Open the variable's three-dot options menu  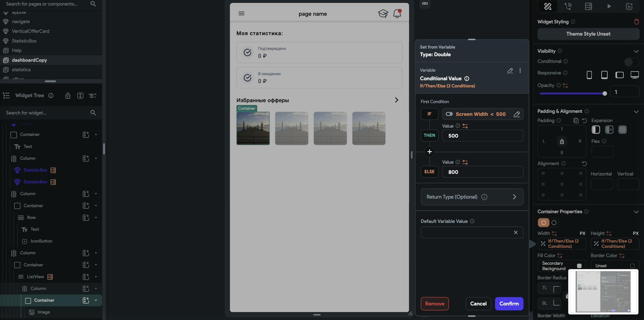520,71
